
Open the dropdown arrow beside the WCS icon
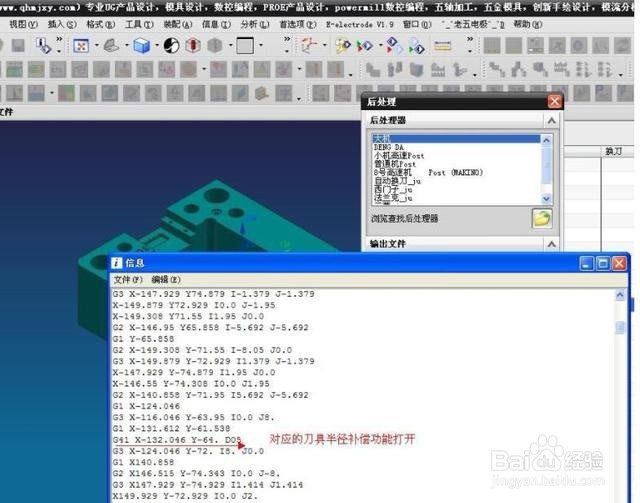(x=325, y=45)
